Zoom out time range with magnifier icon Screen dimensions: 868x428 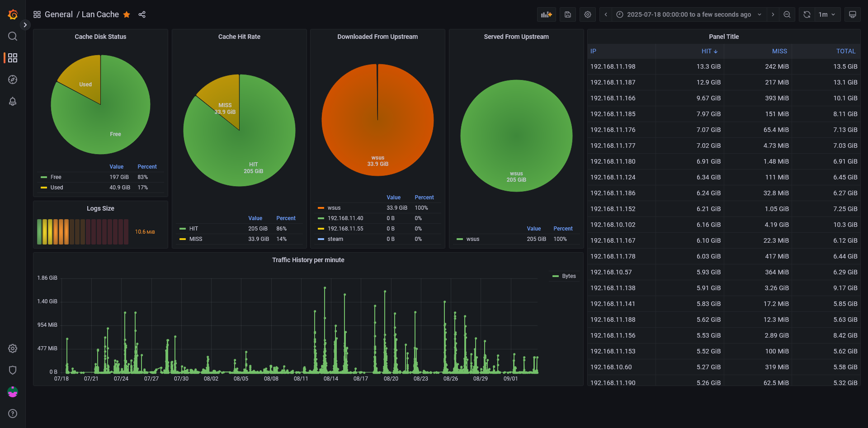tap(787, 14)
